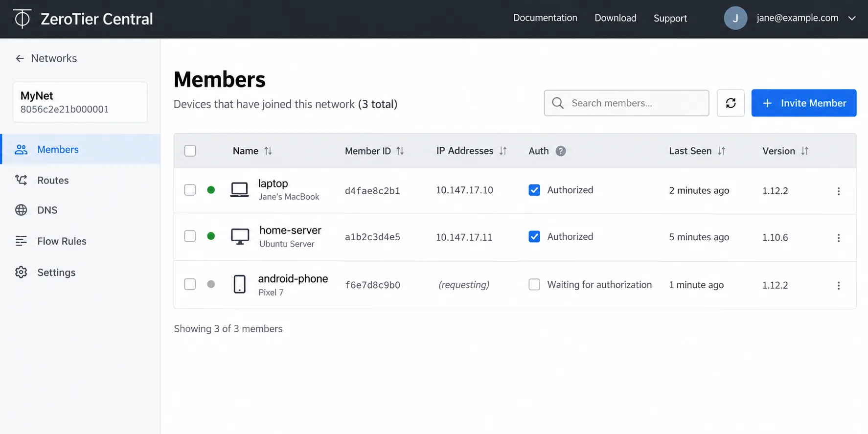
Task: Open the actions menu for android-phone row
Action: [x=839, y=285]
